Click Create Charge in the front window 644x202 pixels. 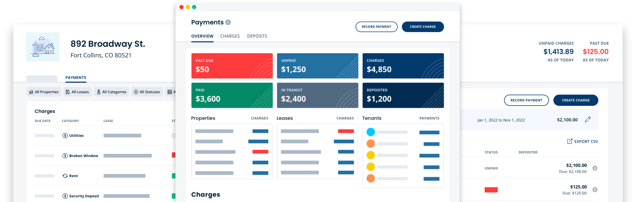(423, 27)
